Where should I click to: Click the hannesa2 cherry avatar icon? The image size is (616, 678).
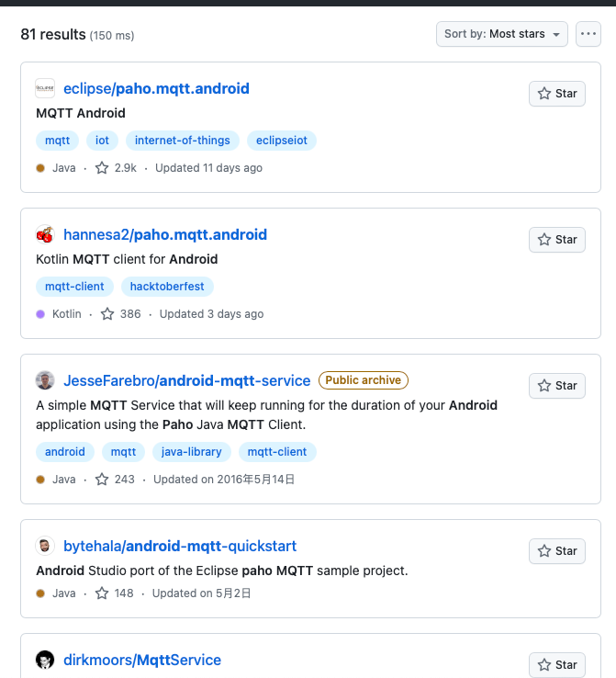click(x=45, y=234)
